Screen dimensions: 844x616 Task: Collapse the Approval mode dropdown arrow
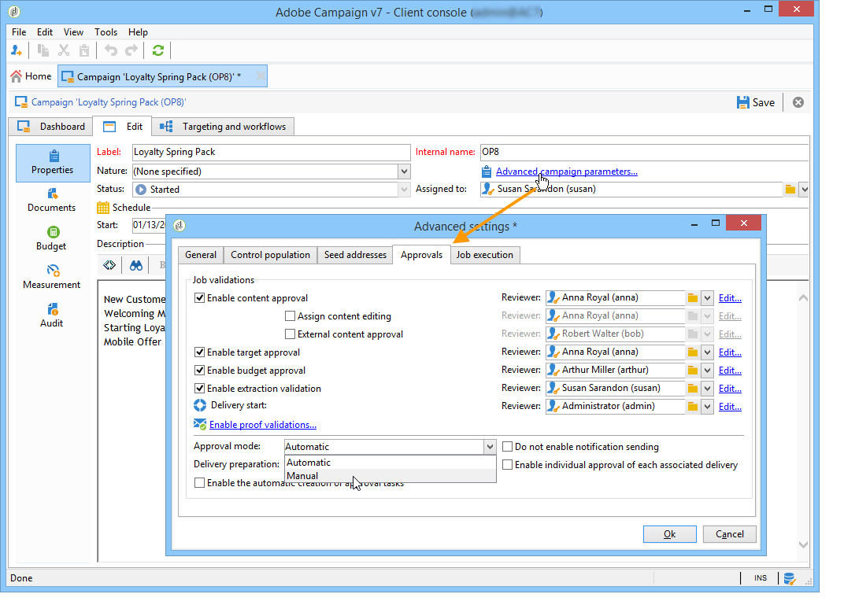point(489,447)
